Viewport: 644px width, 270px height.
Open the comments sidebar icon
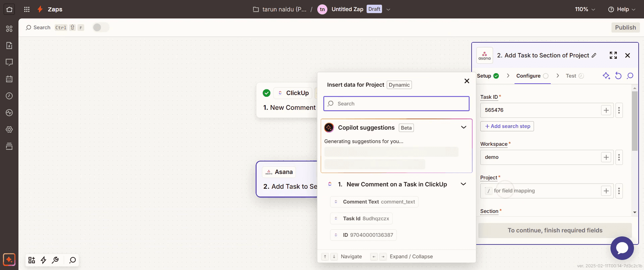[9, 62]
